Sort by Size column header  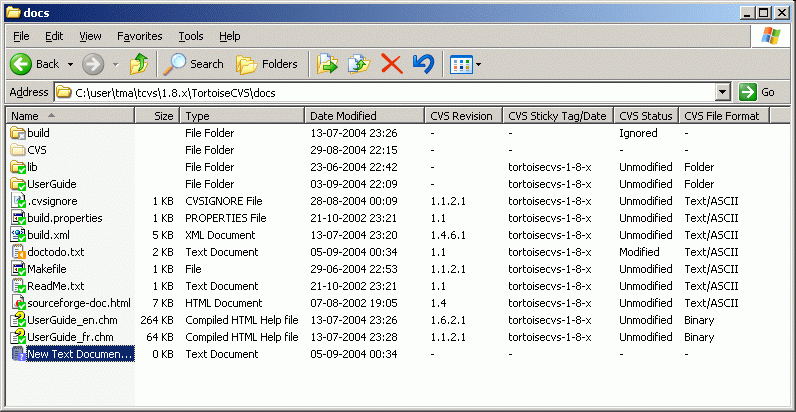(157, 116)
